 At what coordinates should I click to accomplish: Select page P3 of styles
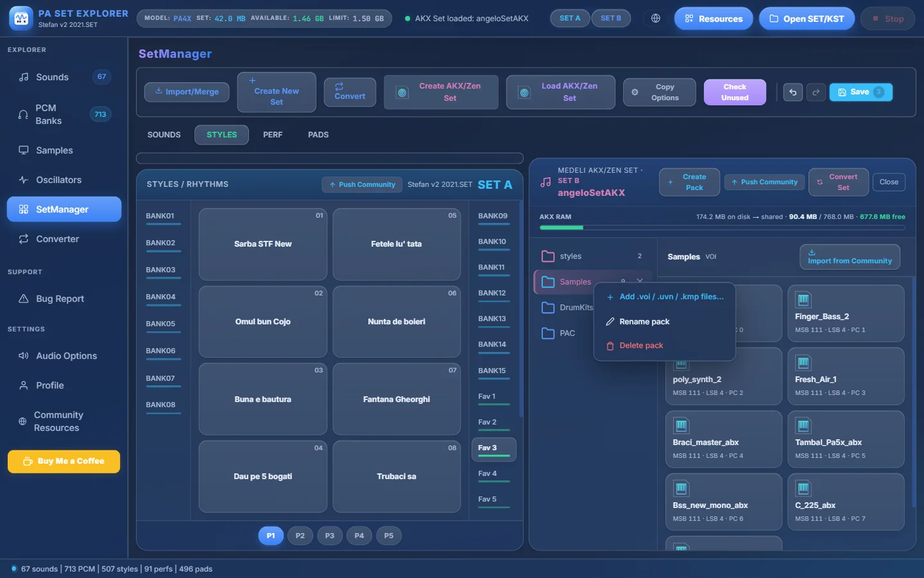(x=330, y=536)
